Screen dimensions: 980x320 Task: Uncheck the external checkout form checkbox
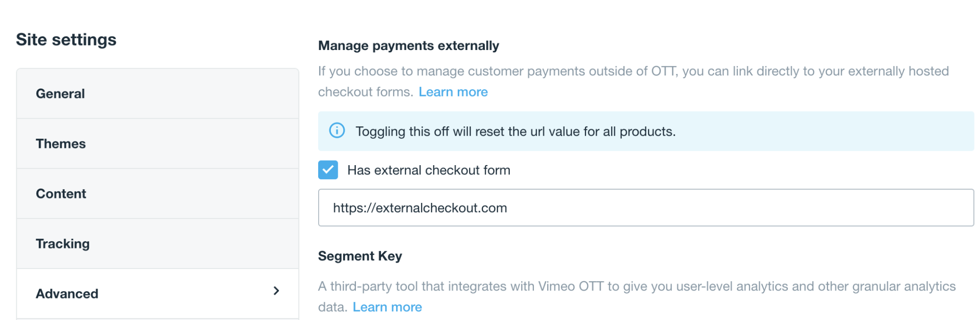(x=328, y=170)
